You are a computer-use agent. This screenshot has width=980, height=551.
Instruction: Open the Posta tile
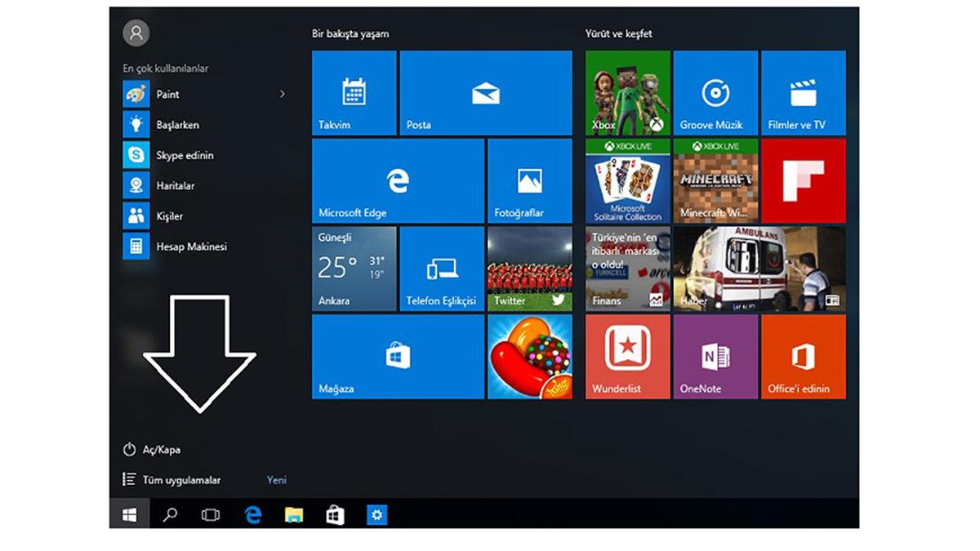(485, 92)
